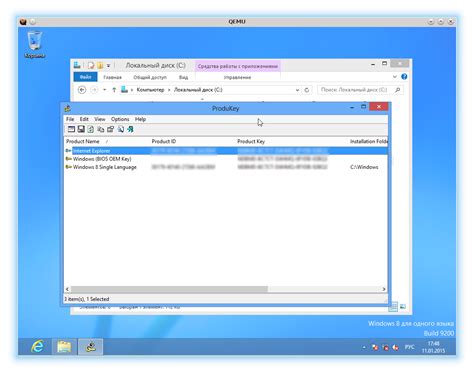Open the Options menu in ProduKey

coord(120,119)
